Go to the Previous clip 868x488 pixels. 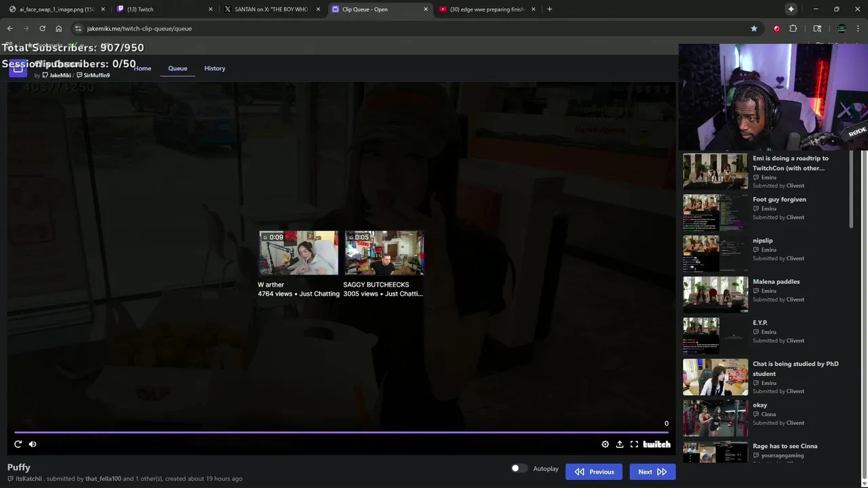(x=594, y=472)
